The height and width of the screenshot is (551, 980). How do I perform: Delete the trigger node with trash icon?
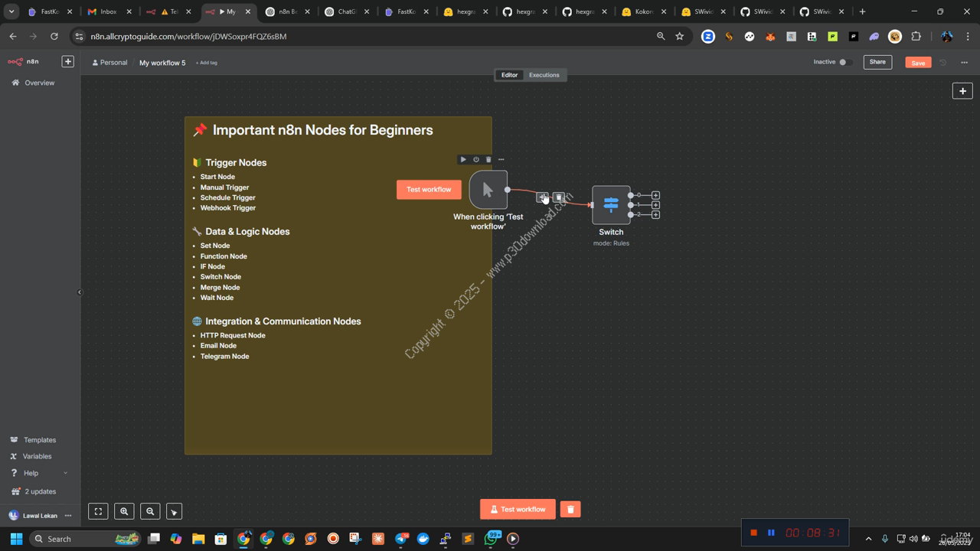click(488, 159)
